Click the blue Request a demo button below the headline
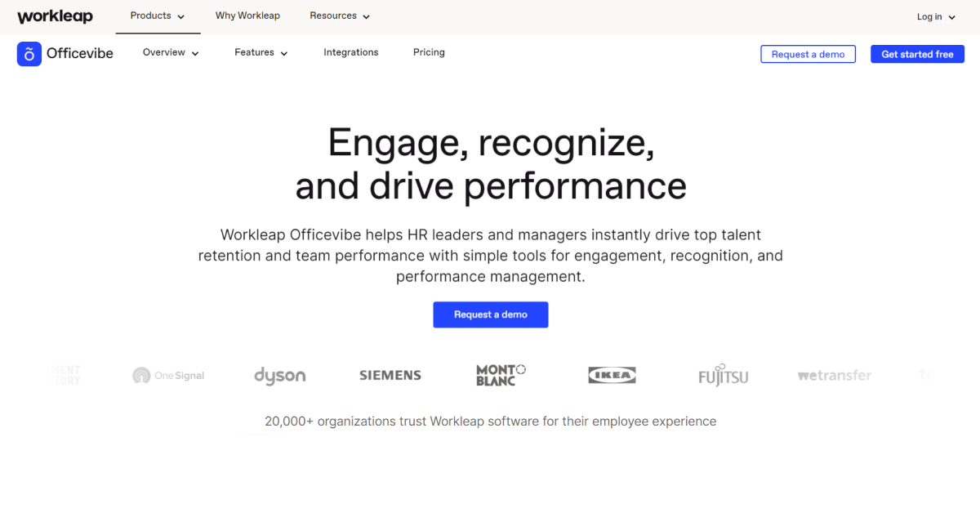The image size is (980, 513). click(491, 314)
